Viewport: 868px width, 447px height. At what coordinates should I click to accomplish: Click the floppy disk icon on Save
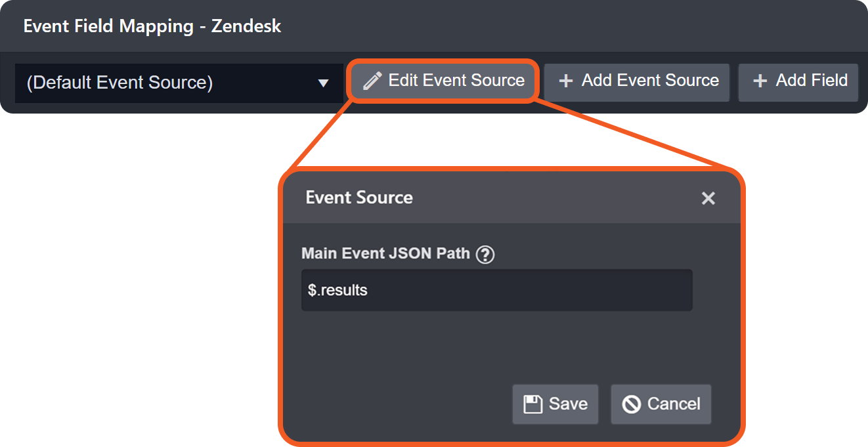(532, 404)
